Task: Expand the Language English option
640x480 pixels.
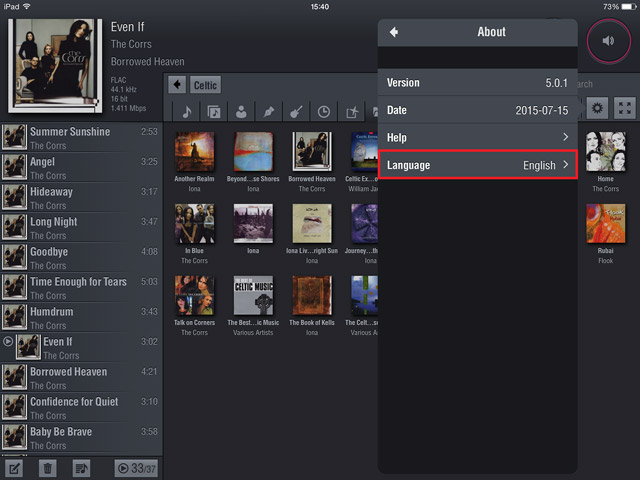Action: (477, 164)
